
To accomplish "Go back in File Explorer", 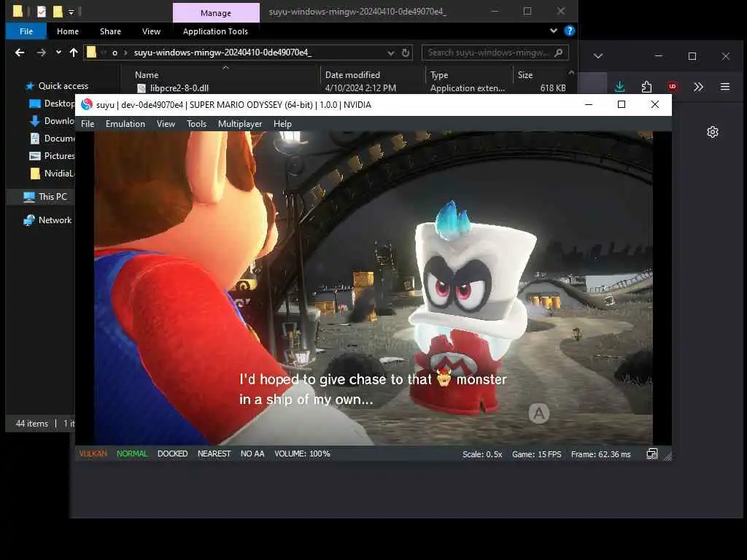I will coord(20,52).
